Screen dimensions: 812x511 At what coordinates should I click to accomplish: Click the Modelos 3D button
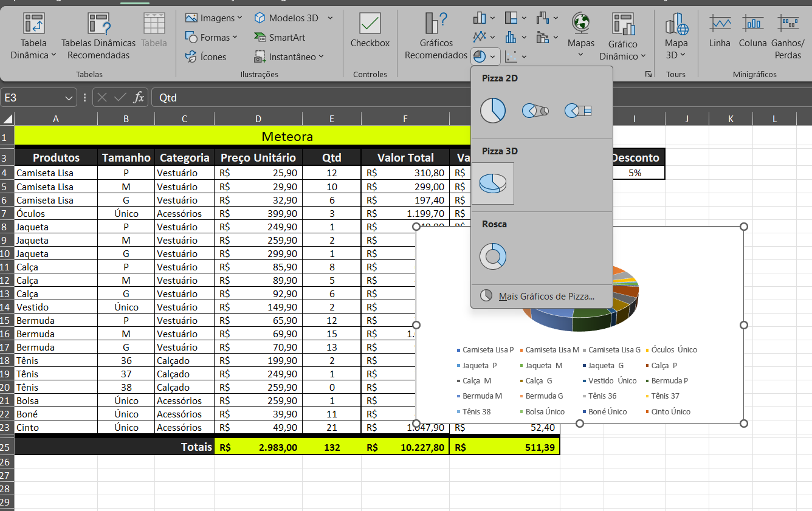click(287, 18)
